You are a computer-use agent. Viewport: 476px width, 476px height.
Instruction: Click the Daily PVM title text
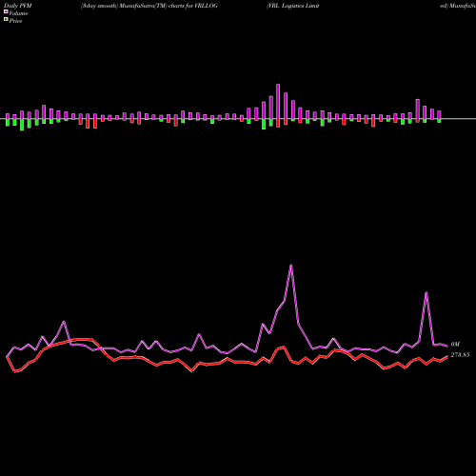[x=18, y=6]
